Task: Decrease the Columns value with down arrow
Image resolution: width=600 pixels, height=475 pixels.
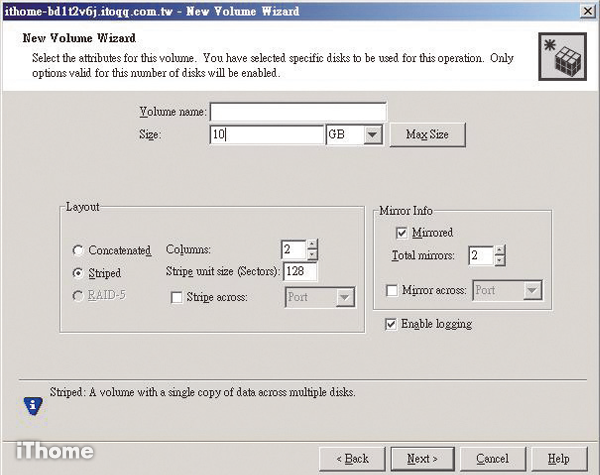Action: tap(313, 255)
